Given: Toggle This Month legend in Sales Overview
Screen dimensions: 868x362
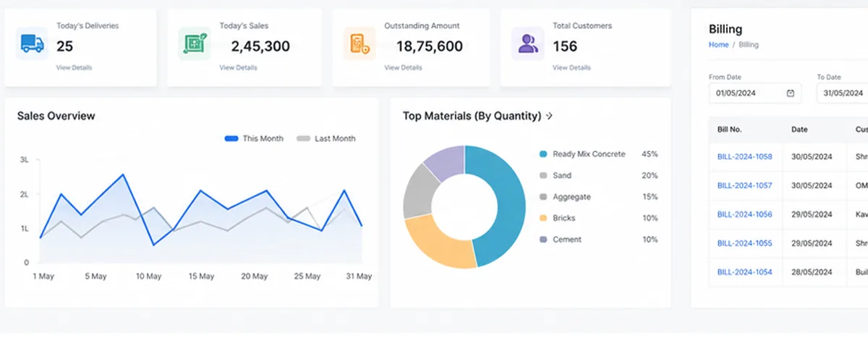Looking at the screenshot, I should 254,138.
